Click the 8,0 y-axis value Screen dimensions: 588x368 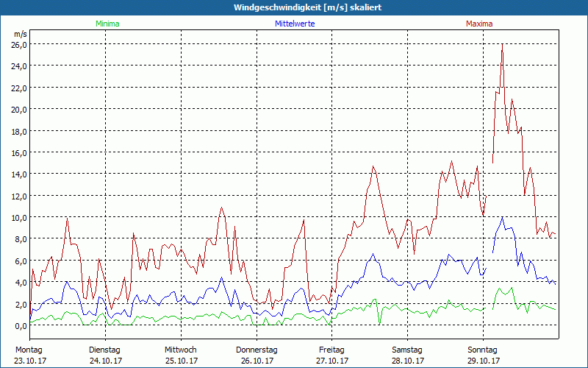21,239
